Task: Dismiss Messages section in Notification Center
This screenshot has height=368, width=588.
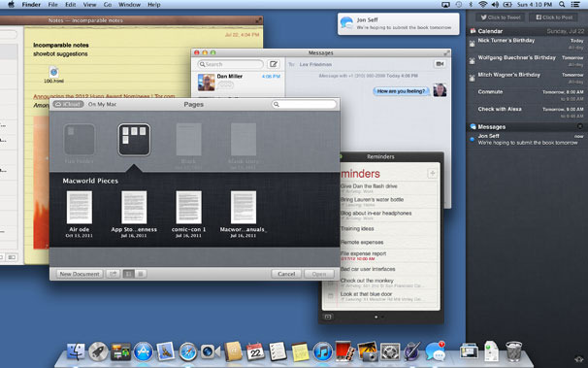Action: coord(579,126)
